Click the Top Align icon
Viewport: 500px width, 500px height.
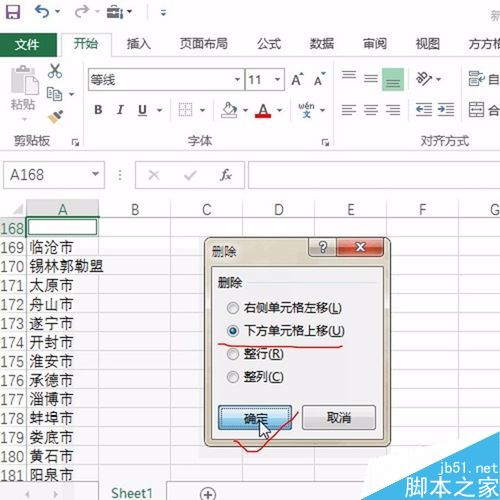[x=349, y=75]
